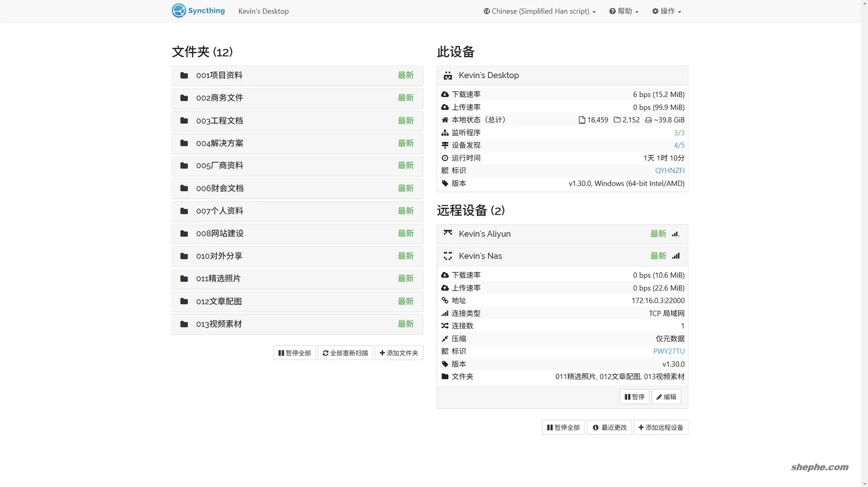The height and width of the screenshot is (487, 868).
Task: Click the folder icon of 012文章配图
Action: click(x=184, y=302)
